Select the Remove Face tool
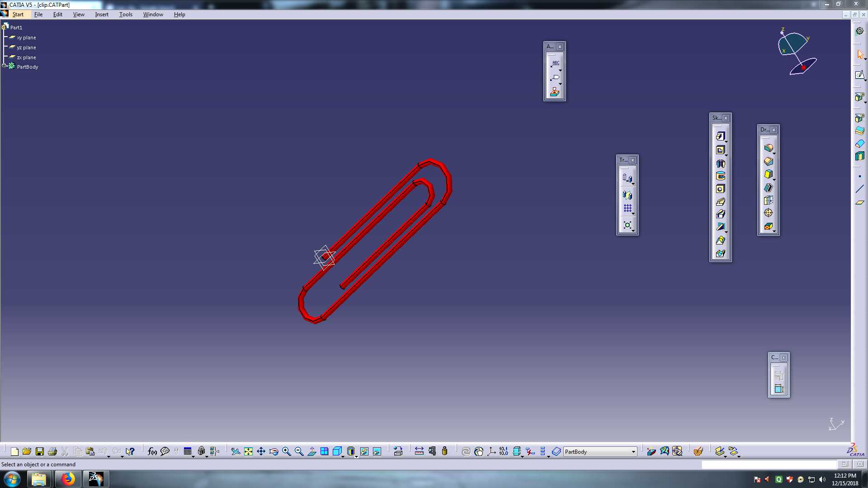The width and height of the screenshot is (868, 488). 768,226
